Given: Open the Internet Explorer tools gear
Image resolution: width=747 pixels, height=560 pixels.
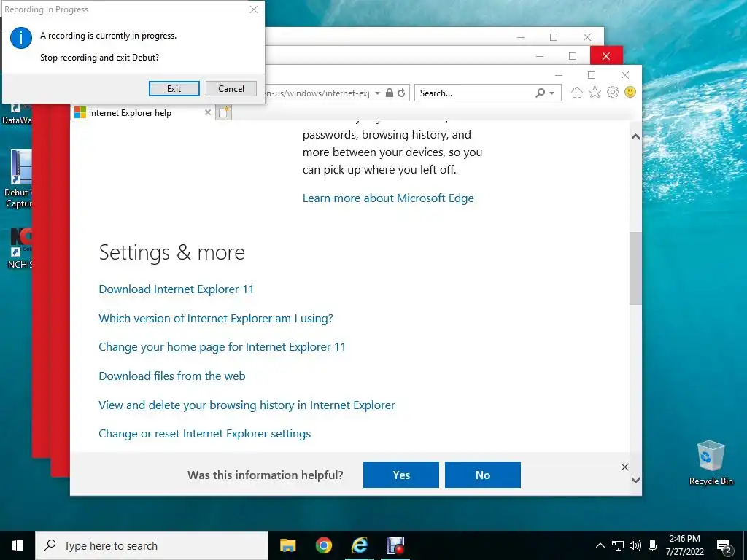Looking at the screenshot, I should pyautogui.click(x=613, y=93).
